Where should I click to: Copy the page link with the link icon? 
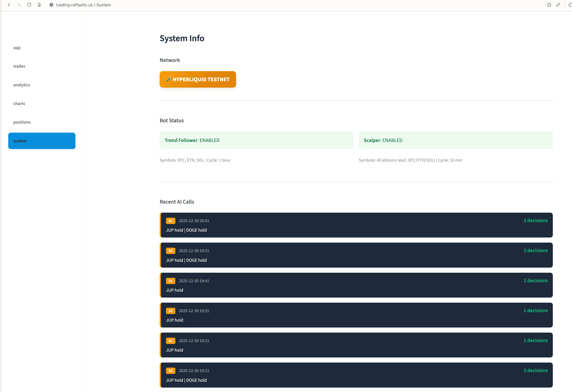coord(558,5)
